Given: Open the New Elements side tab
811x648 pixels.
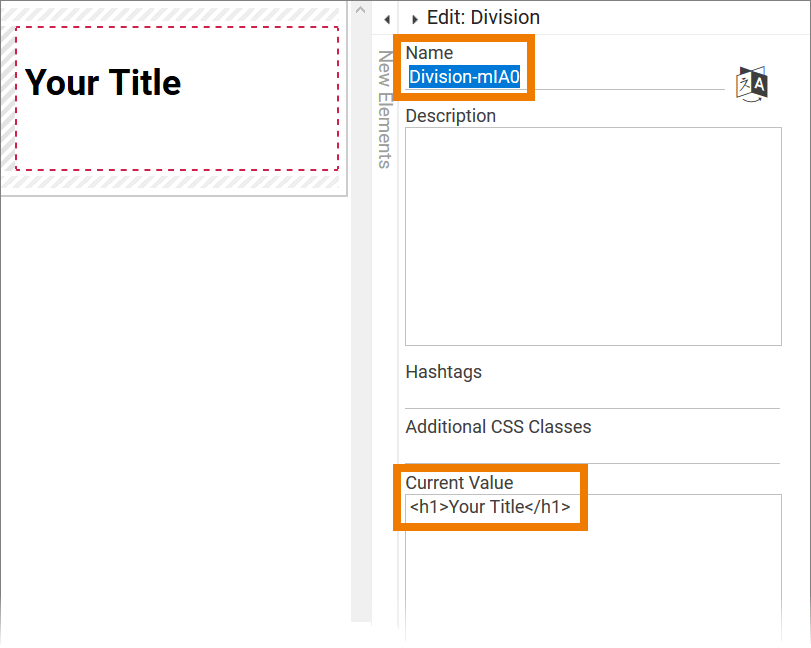Looking at the screenshot, I should (384, 110).
